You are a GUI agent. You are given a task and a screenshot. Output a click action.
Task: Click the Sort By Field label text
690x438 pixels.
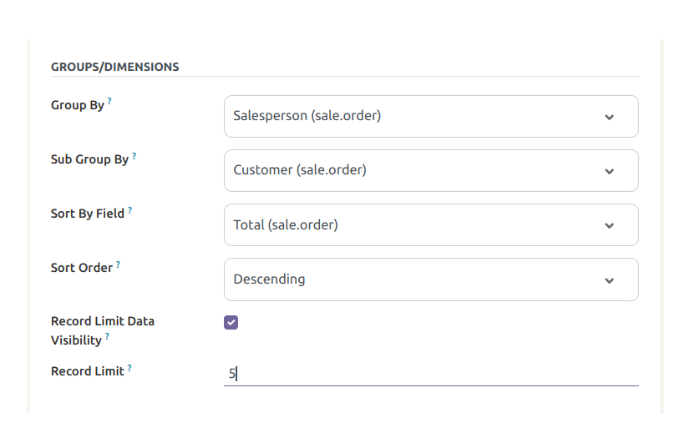click(x=87, y=214)
